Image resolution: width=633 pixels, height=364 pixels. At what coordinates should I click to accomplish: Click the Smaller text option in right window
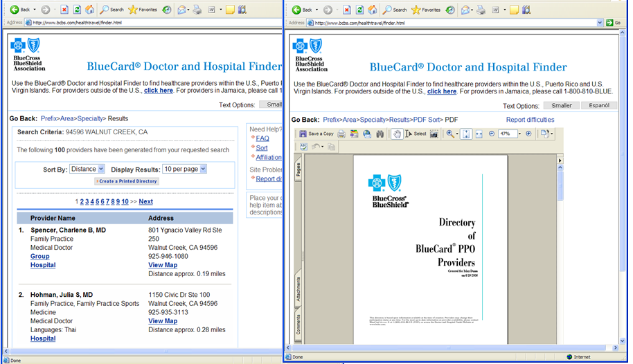pos(562,106)
